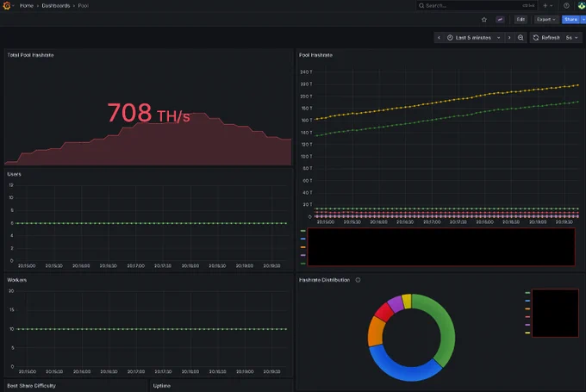The width and height of the screenshot is (586, 392).
Task: Select the purple donut chart slice
Action: (396, 304)
